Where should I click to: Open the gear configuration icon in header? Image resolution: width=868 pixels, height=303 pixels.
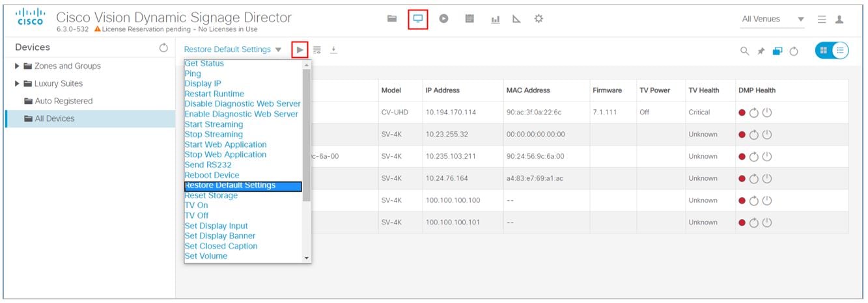tap(539, 20)
